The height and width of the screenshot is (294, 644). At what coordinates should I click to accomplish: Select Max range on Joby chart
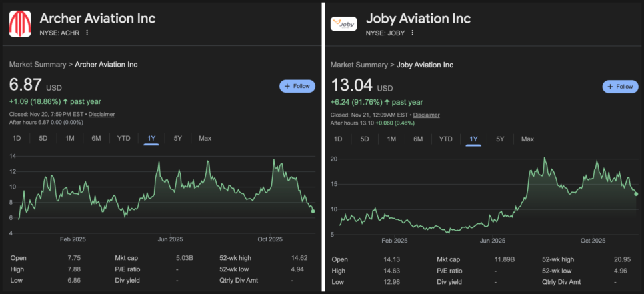click(527, 139)
